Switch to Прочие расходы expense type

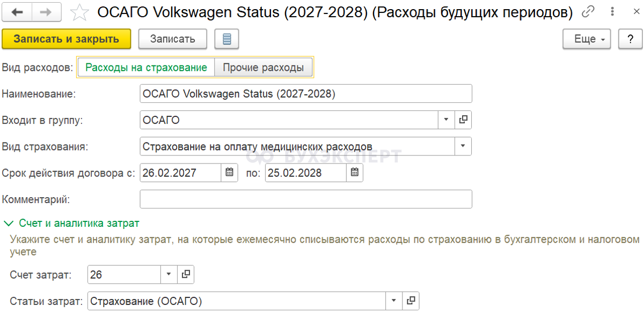pyautogui.click(x=264, y=68)
